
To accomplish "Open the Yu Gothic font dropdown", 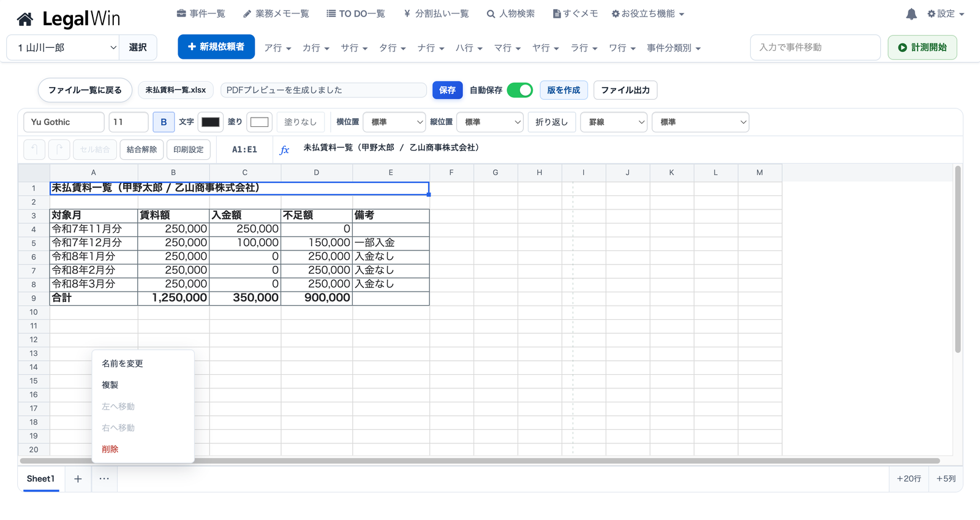I will click(x=64, y=122).
